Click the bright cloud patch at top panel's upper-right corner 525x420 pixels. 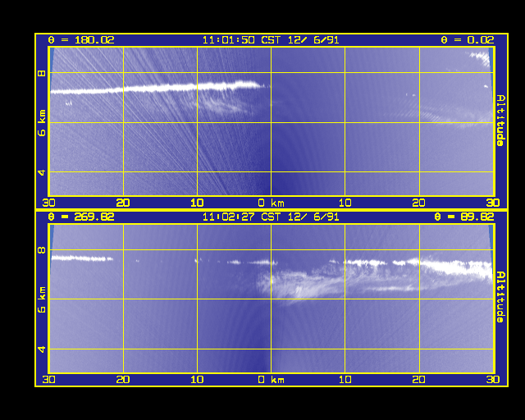click(481, 57)
